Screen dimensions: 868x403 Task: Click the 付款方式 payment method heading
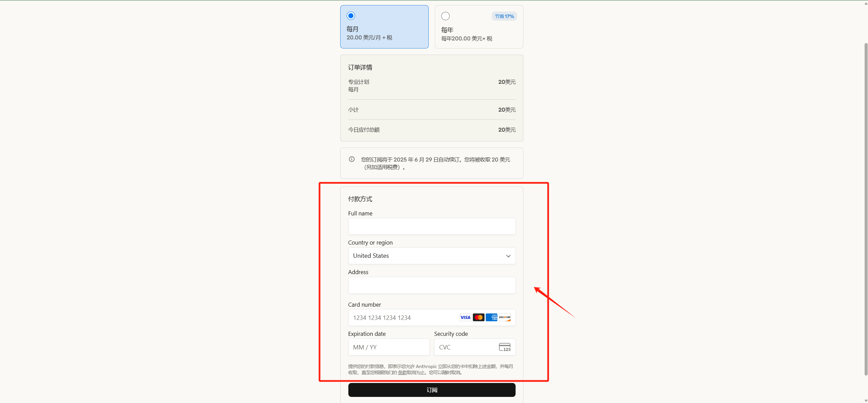360,199
